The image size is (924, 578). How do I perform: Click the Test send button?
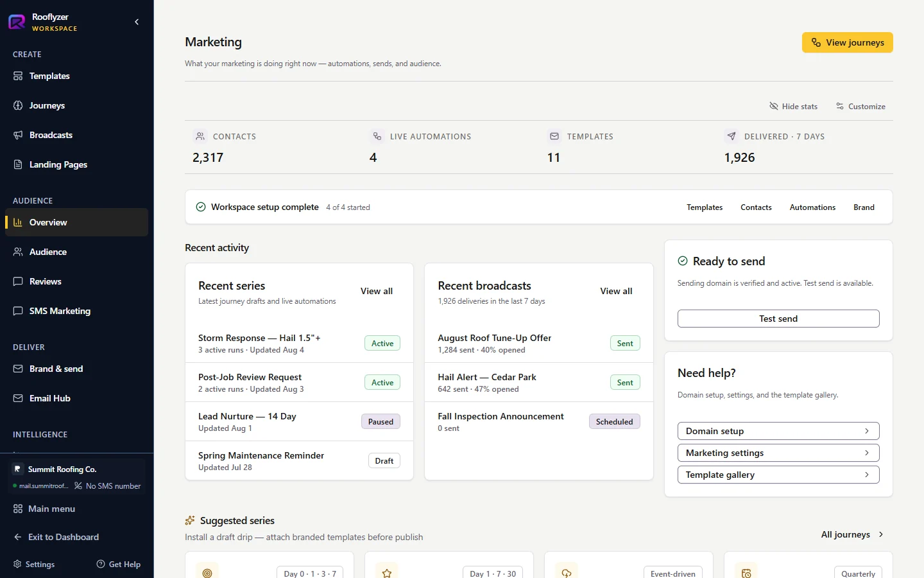[x=778, y=319]
